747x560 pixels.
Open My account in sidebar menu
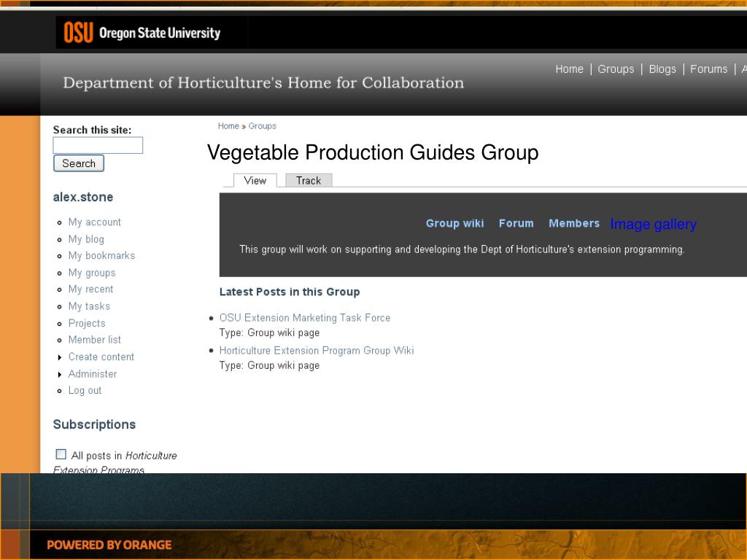[x=94, y=222]
